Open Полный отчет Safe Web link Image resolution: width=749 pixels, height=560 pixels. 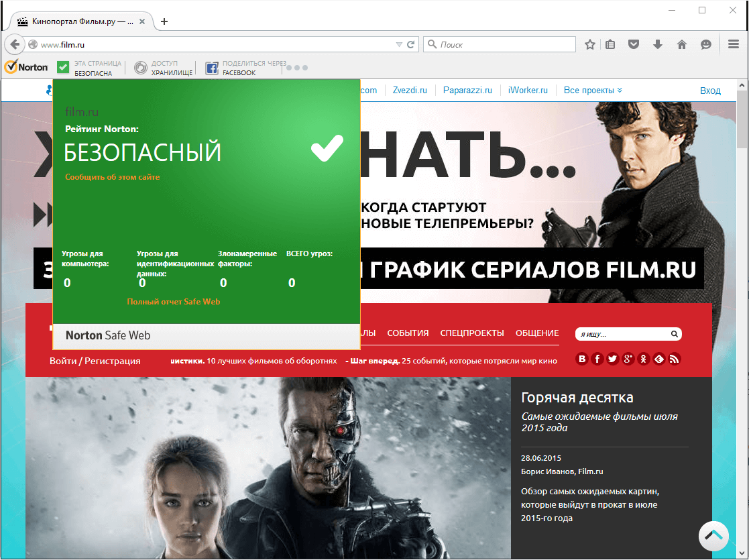coord(174,302)
